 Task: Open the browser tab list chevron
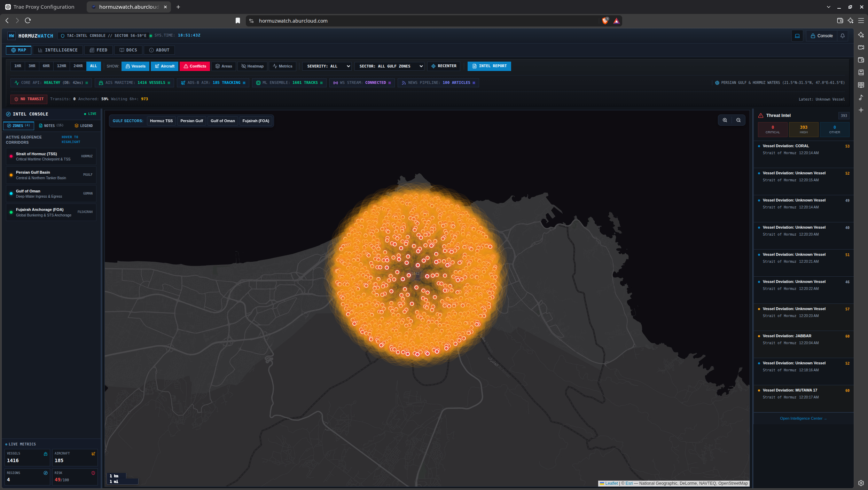pos(829,7)
